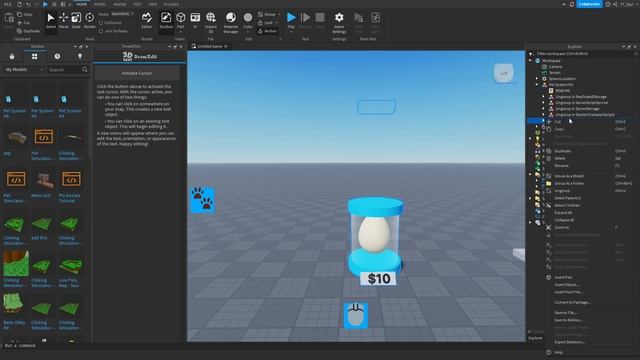
Task: Click the Toolbox Search field
Action: tap(64, 70)
